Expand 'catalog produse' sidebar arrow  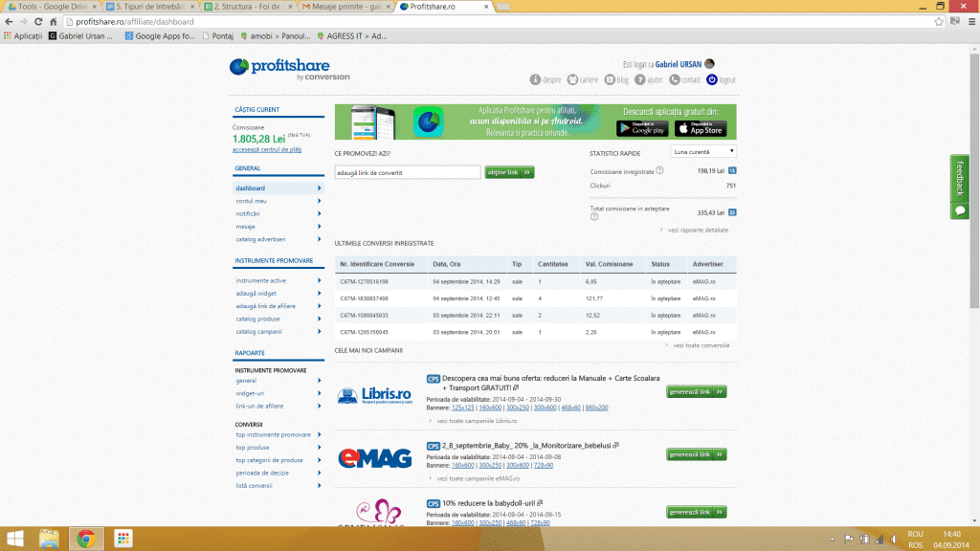[x=320, y=319]
